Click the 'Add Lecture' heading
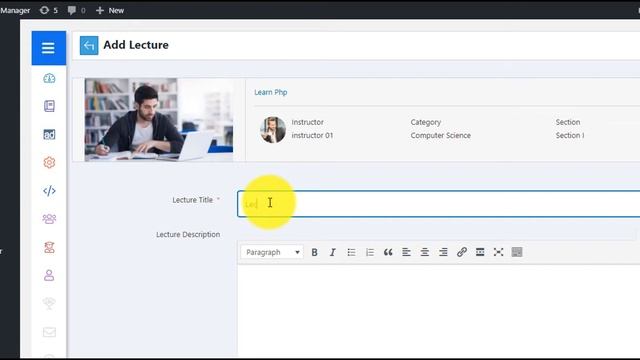 tap(136, 45)
